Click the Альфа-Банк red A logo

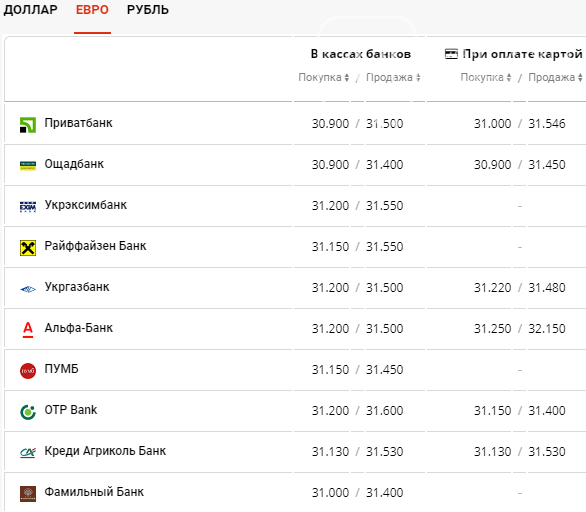pyautogui.click(x=28, y=330)
